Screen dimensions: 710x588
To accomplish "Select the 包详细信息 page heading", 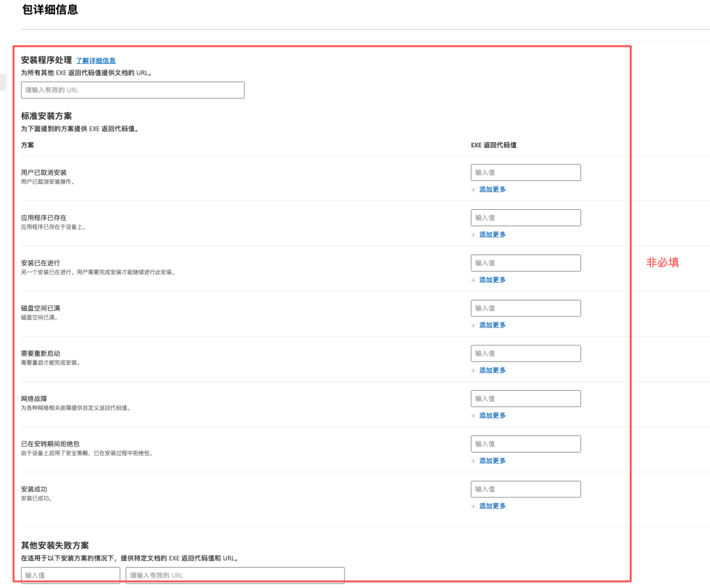I will 50,9.
